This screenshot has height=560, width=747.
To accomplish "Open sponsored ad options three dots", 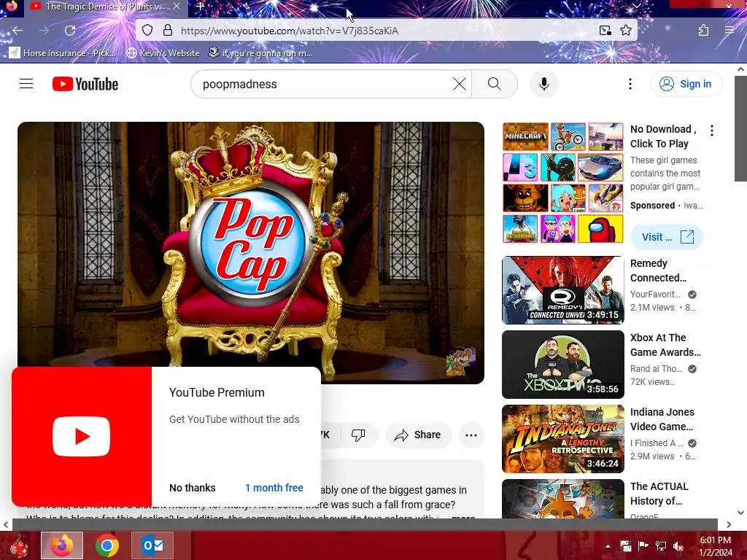I will [712, 131].
